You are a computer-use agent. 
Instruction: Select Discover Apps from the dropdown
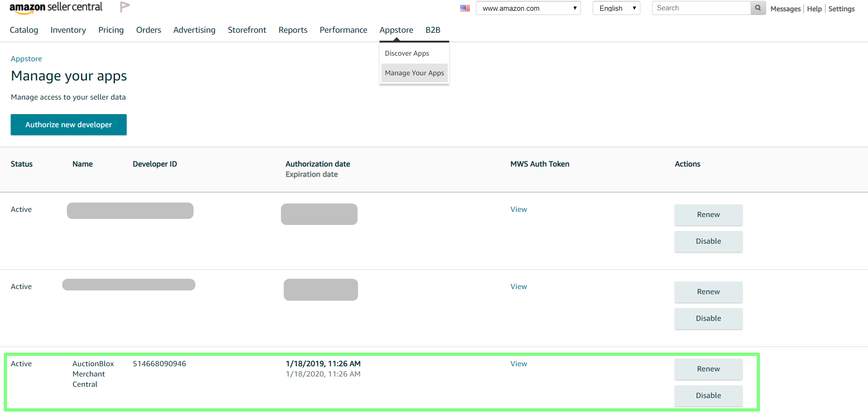point(407,53)
